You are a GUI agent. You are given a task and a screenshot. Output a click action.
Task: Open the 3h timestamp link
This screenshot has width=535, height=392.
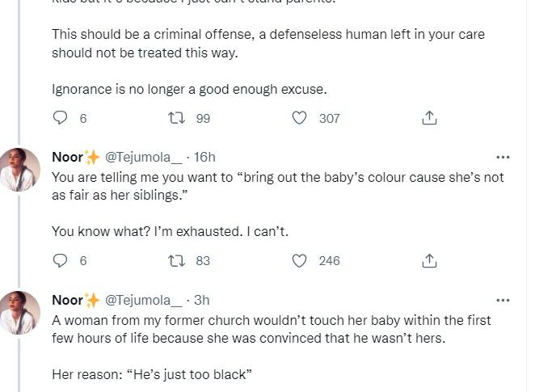[x=201, y=300]
